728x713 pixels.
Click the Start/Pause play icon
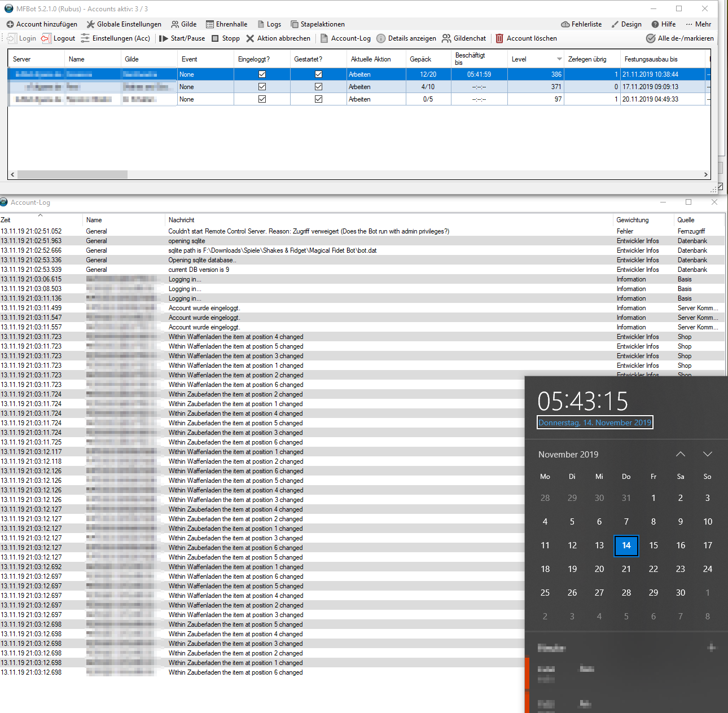click(164, 38)
